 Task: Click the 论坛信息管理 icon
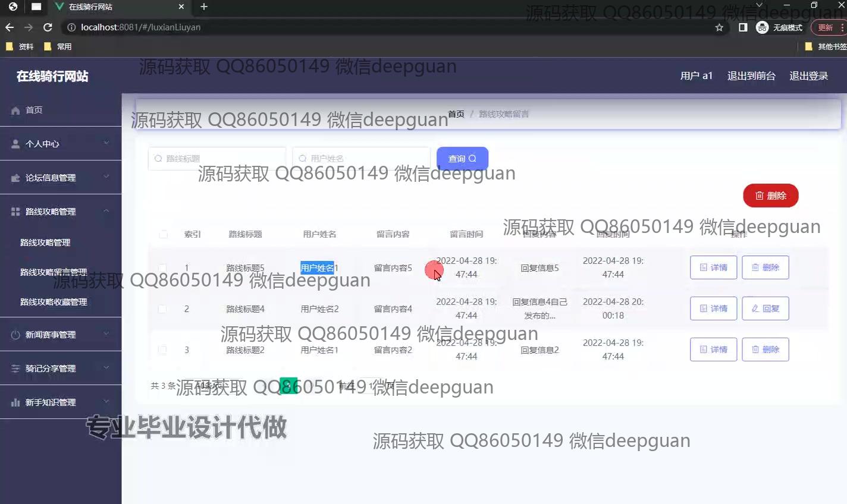(x=15, y=178)
